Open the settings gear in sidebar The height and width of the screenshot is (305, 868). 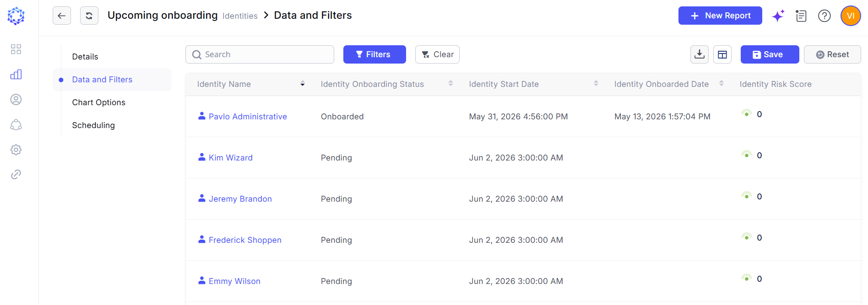pos(16,150)
